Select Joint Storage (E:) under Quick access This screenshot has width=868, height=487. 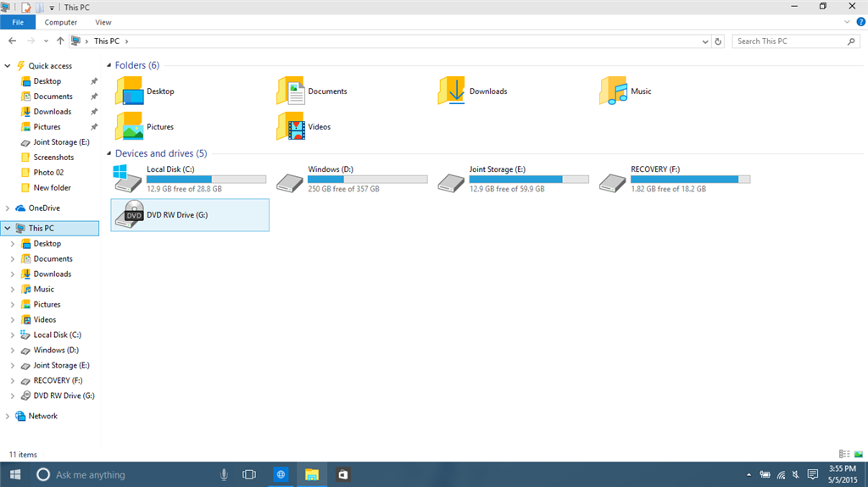pos(61,142)
